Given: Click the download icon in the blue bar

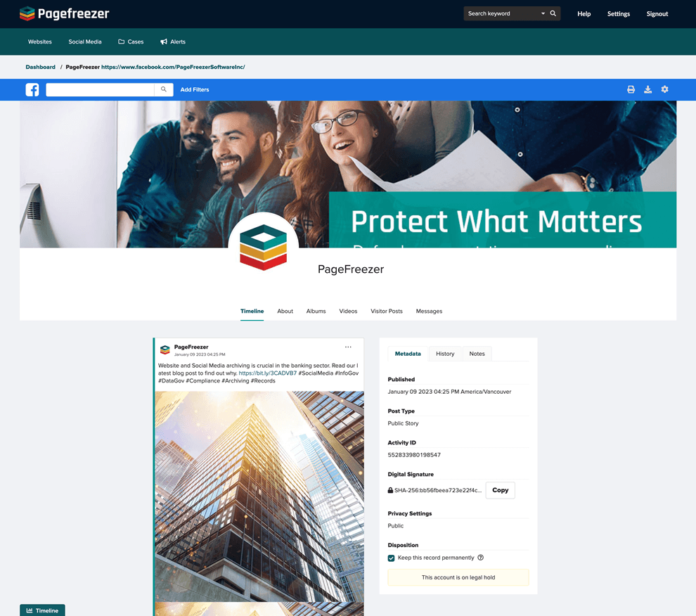Looking at the screenshot, I should (x=647, y=89).
